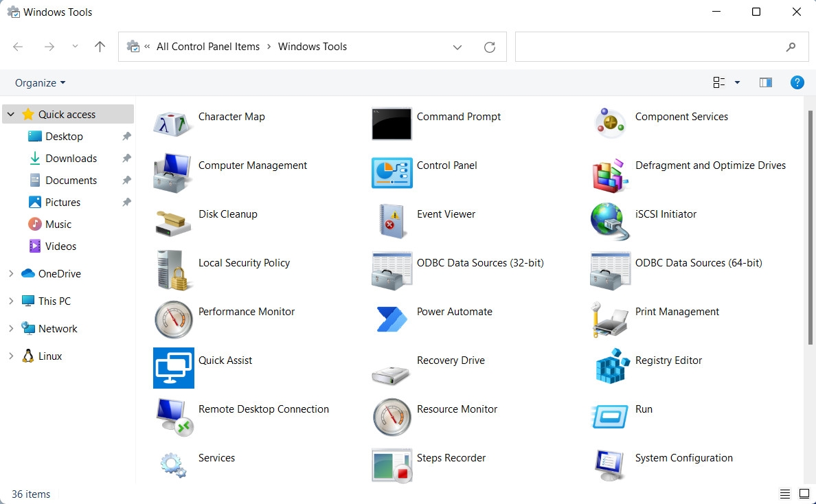
Task: Click the Windows Tools title bar icon
Action: click(x=14, y=12)
